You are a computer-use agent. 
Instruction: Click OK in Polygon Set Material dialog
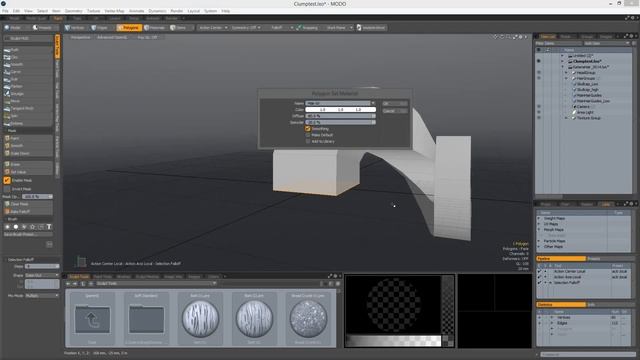click(x=395, y=104)
